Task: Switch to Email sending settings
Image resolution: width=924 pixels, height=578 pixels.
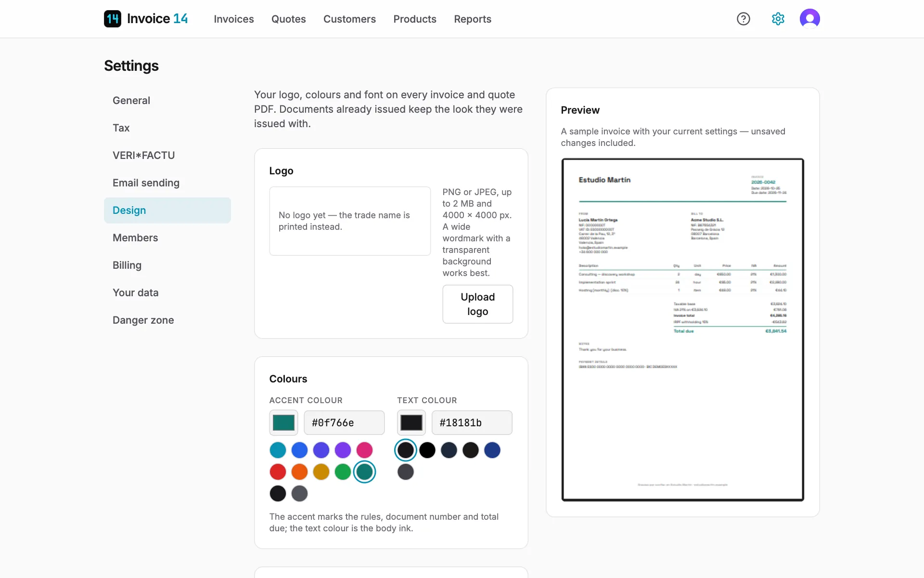Action: coord(167,183)
